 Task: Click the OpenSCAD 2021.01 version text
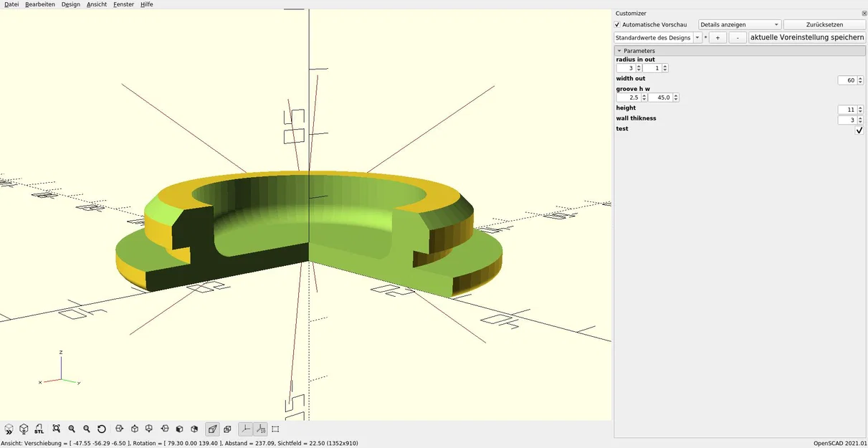pyautogui.click(x=839, y=443)
